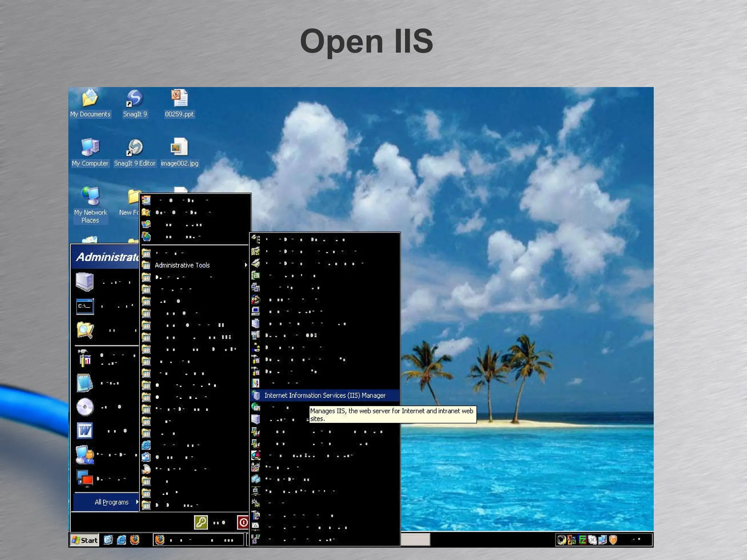Image resolution: width=747 pixels, height=560 pixels.
Task: Open My Network Places on desktop
Action: (90, 205)
